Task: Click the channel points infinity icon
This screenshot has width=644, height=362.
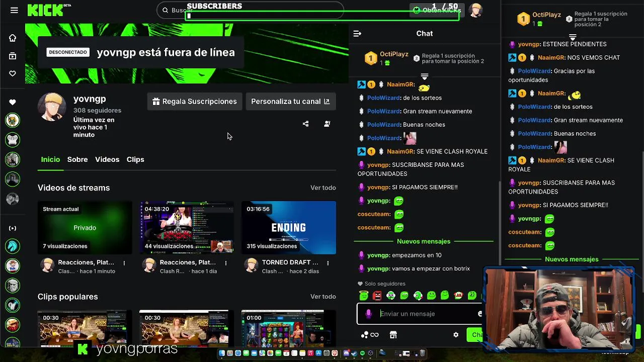Action: tap(374, 335)
